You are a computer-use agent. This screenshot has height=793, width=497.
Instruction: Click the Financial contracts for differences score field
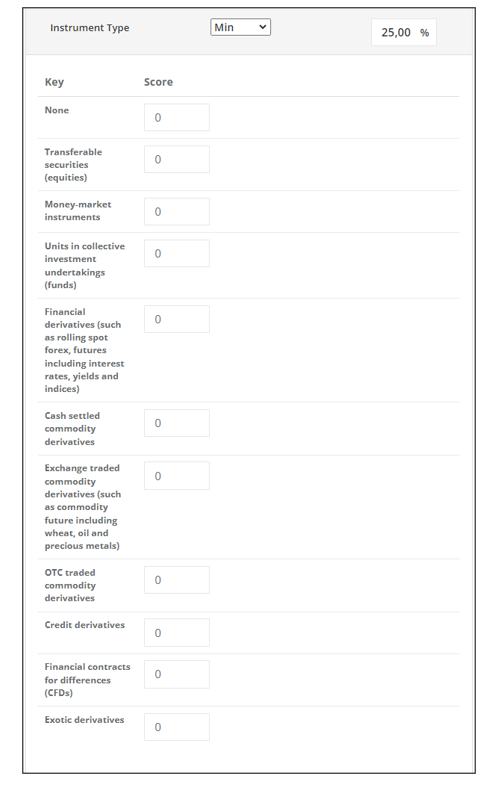coord(177,674)
